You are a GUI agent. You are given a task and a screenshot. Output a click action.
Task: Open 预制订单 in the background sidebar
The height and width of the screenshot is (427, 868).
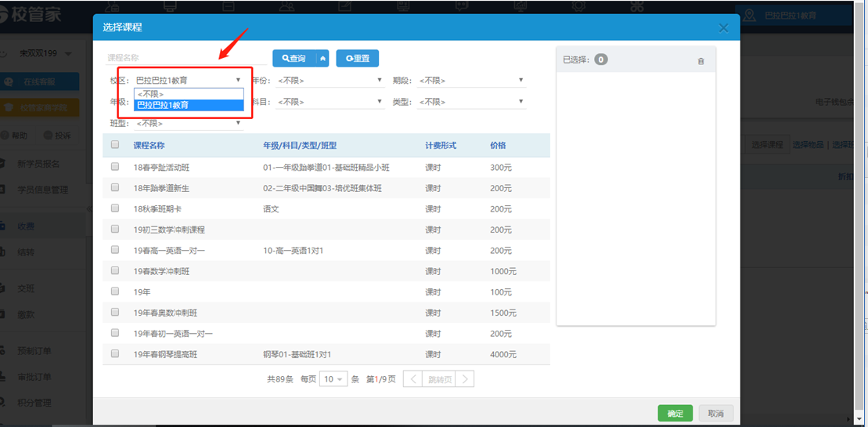click(x=34, y=350)
